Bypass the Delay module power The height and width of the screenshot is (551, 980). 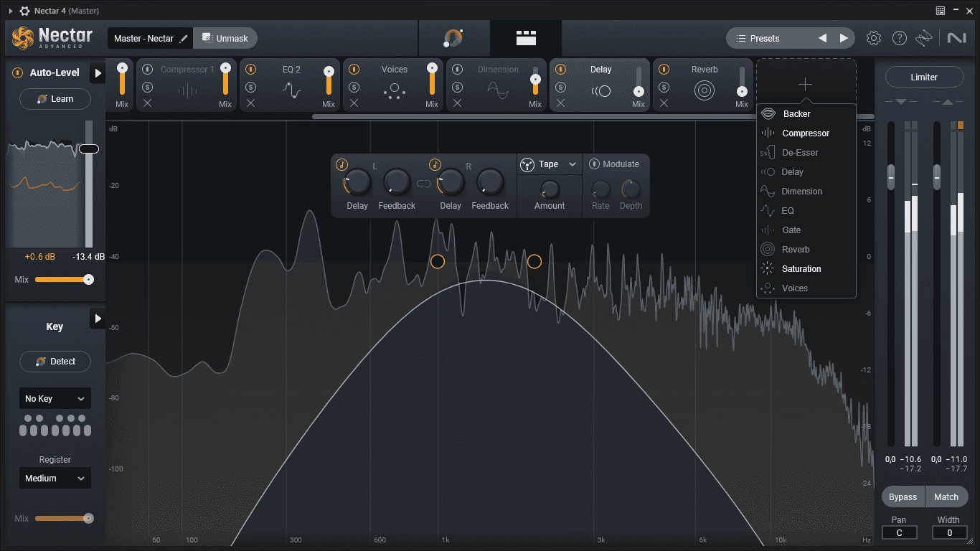point(560,70)
